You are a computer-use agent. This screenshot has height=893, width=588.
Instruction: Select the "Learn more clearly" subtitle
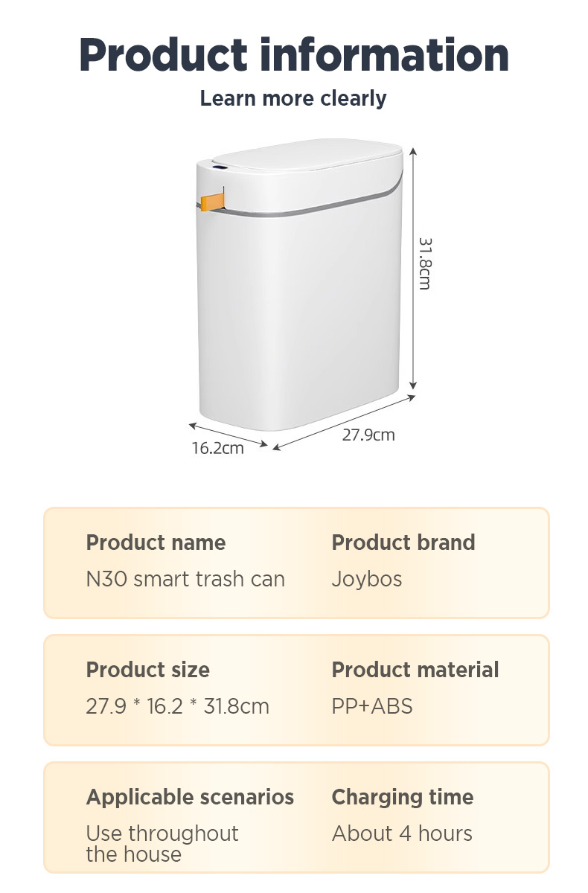[293, 98]
